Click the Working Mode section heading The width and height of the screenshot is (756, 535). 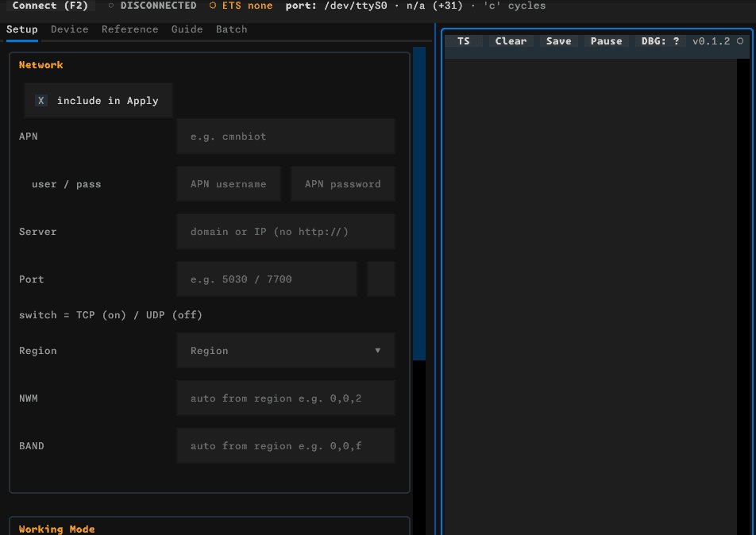57,529
